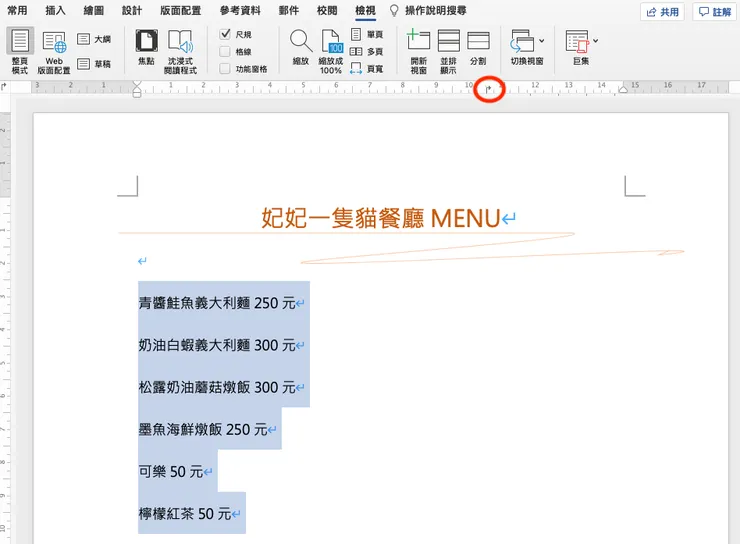Click lightbulb Tell Me search icon
This screenshot has height=544, width=740.
coord(394,10)
